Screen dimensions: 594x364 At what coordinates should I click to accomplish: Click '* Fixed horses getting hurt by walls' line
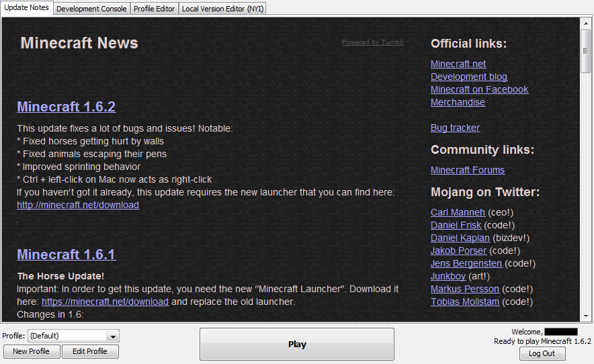pyautogui.click(x=91, y=141)
